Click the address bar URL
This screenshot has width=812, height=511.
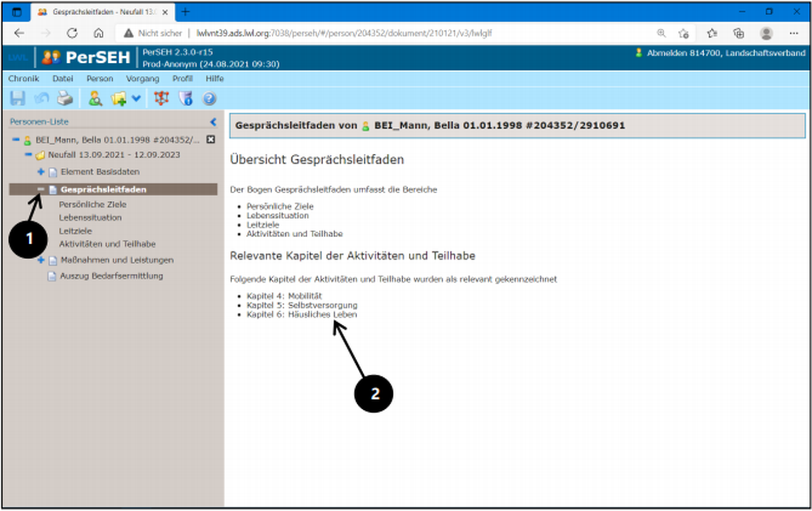pyautogui.click(x=344, y=33)
